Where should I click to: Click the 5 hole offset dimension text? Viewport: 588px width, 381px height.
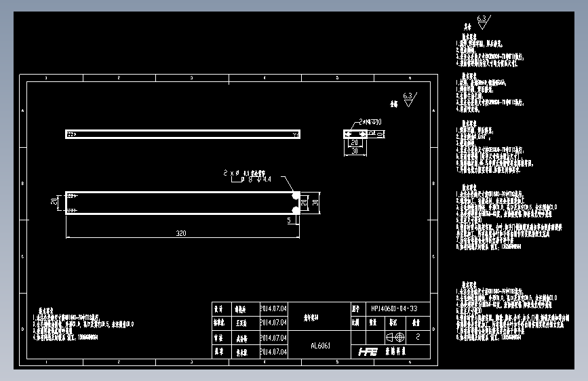(x=289, y=220)
